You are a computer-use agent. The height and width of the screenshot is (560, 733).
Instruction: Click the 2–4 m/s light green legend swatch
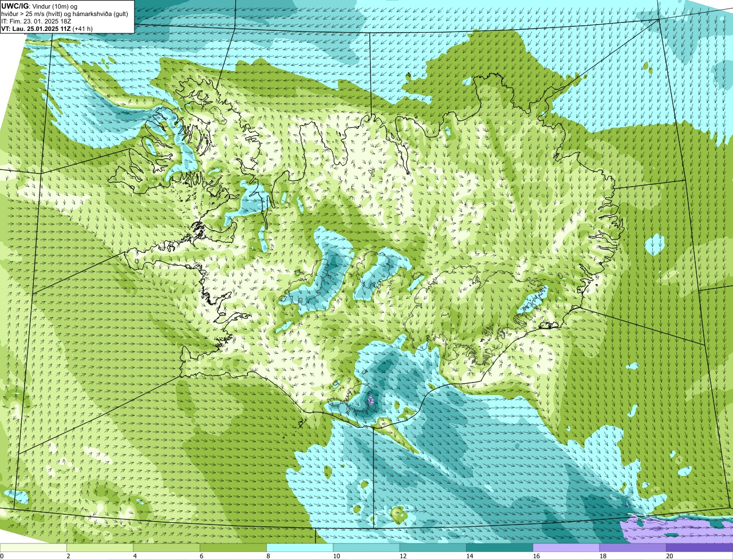(101, 547)
